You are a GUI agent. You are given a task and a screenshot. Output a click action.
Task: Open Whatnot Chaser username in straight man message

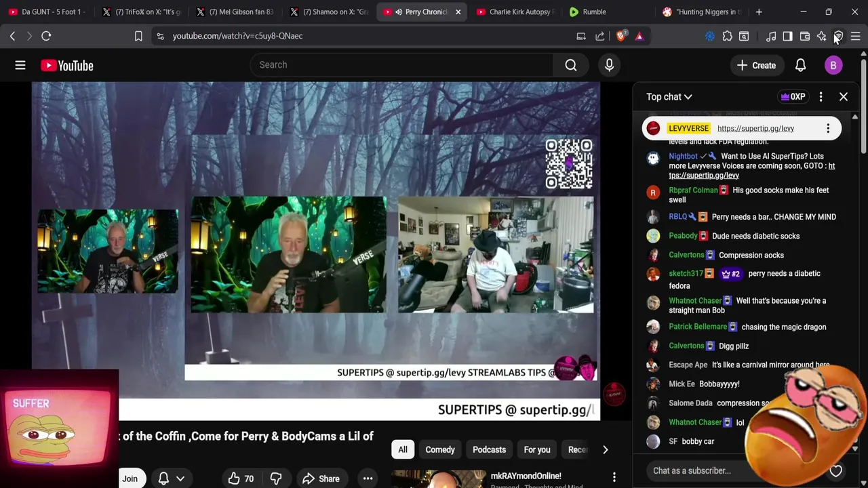[x=695, y=301]
